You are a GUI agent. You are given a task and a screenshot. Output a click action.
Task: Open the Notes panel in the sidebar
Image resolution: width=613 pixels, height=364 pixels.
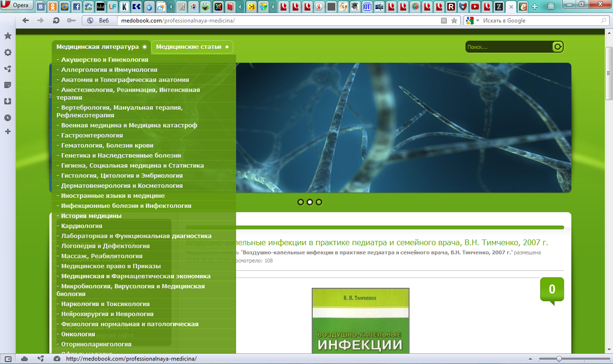(8, 85)
